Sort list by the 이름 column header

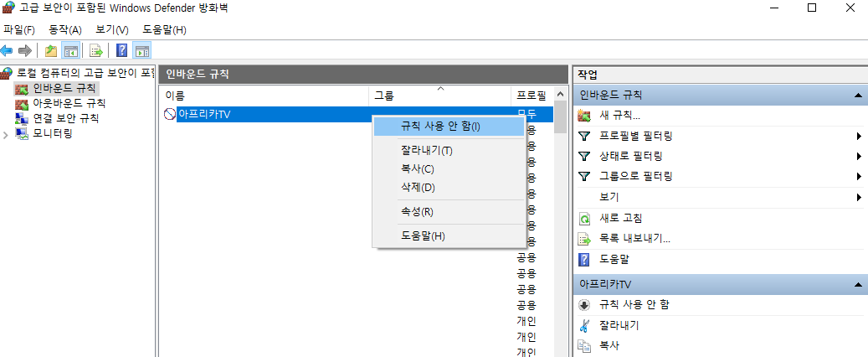coord(264,96)
